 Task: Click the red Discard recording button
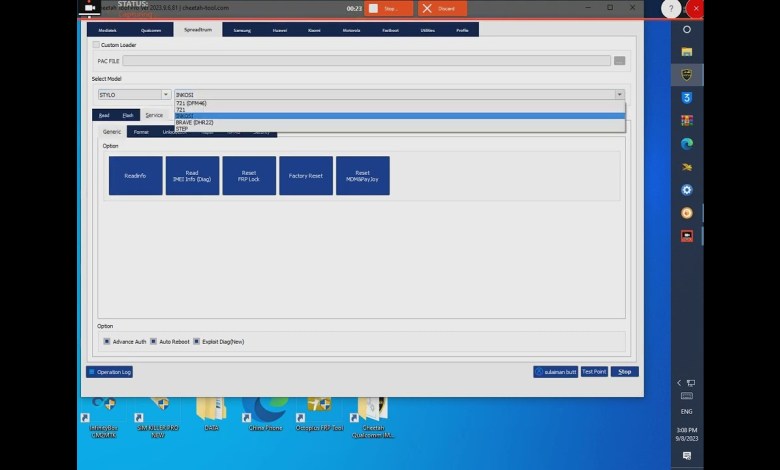(x=441, y=8)
